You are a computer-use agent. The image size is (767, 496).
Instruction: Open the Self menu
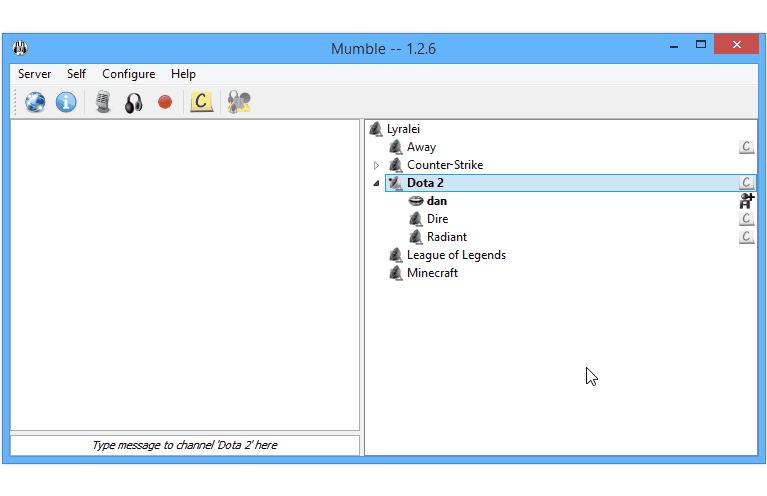pyautogui.click(x=76, y=74)
